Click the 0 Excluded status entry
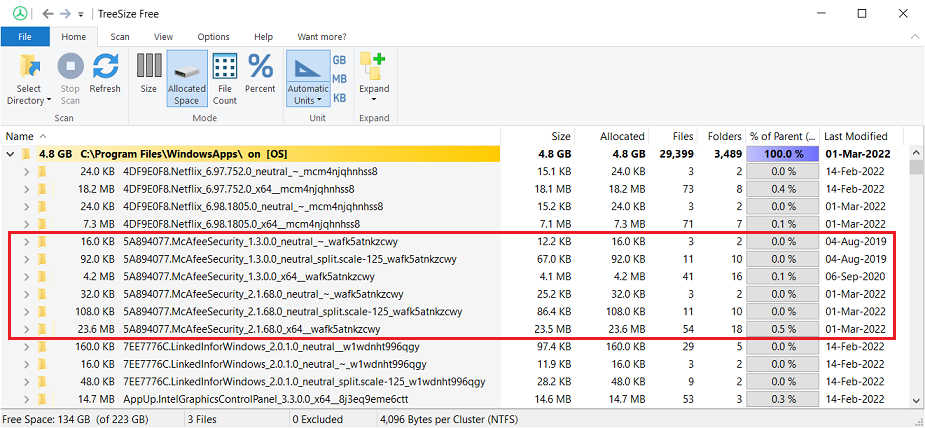Viewport: 925px width, 428px height. 317,419
